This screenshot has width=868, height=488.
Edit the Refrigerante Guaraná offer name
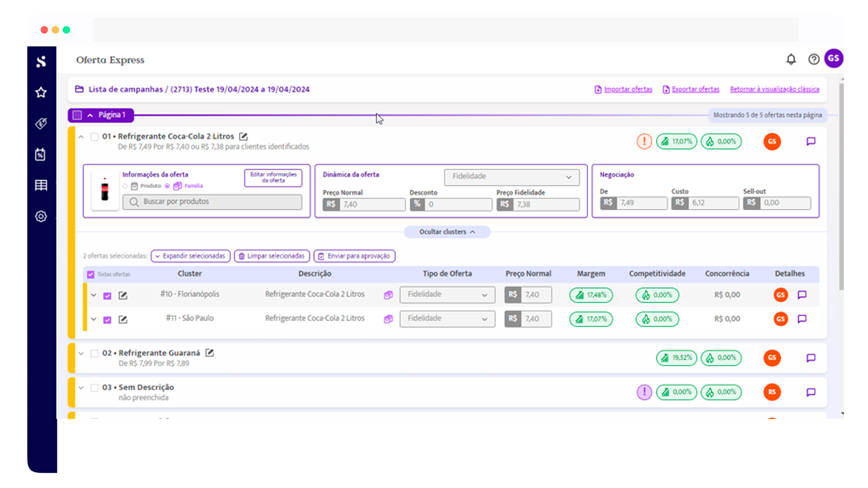pos(209,352)
